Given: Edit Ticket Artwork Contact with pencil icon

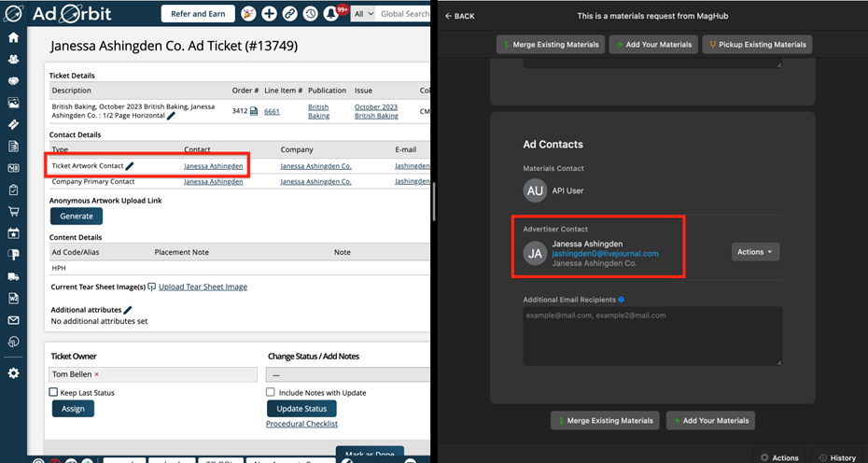Looking at the screenshot, I should pos(130,165).
